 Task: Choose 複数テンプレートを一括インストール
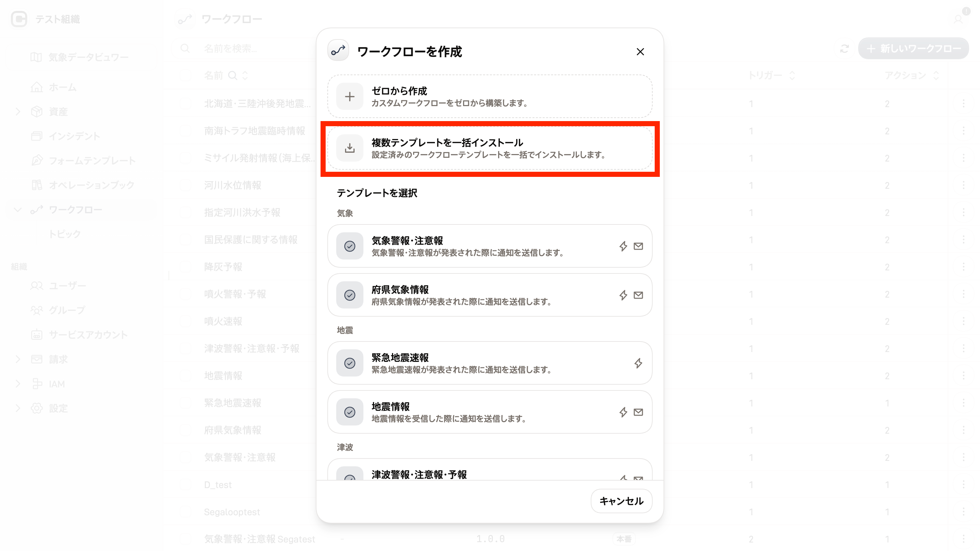(490, 148)
